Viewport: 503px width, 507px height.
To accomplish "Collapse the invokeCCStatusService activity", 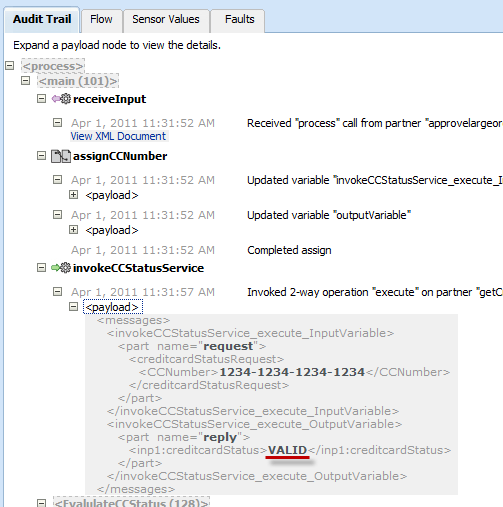I will click(x=41, y=268).
